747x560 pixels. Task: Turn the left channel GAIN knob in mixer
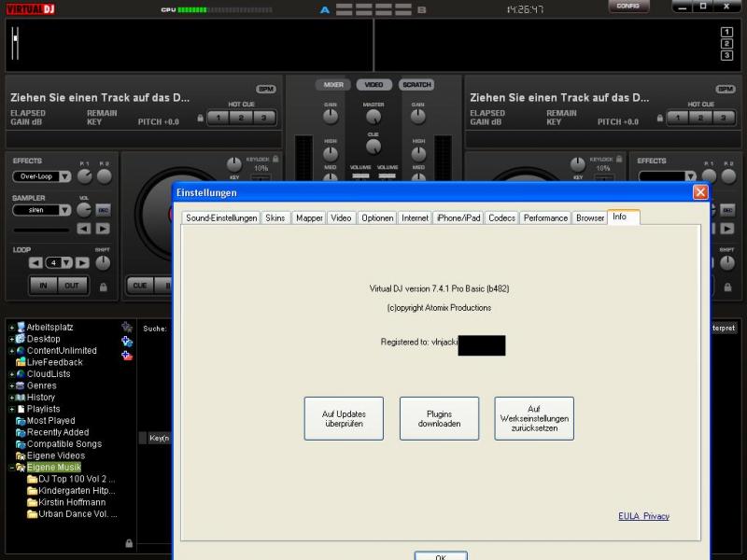[x=331, y=117]
